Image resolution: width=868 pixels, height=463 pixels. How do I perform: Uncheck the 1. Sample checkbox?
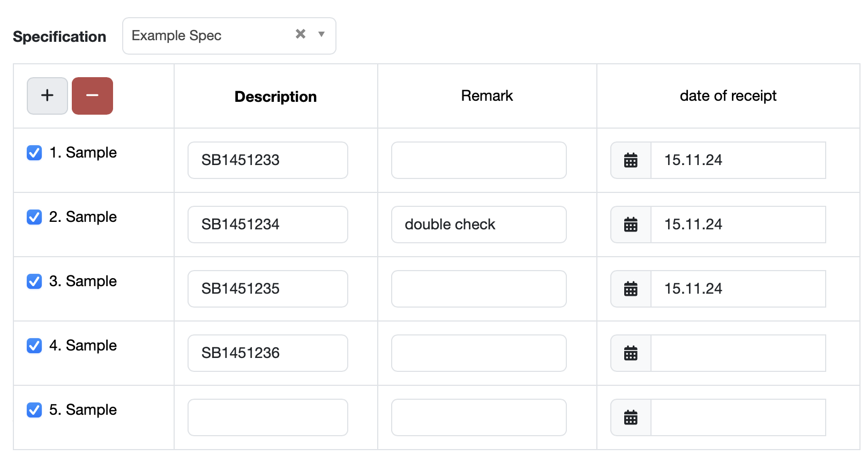pyautogui.click(x=34, y=153)
